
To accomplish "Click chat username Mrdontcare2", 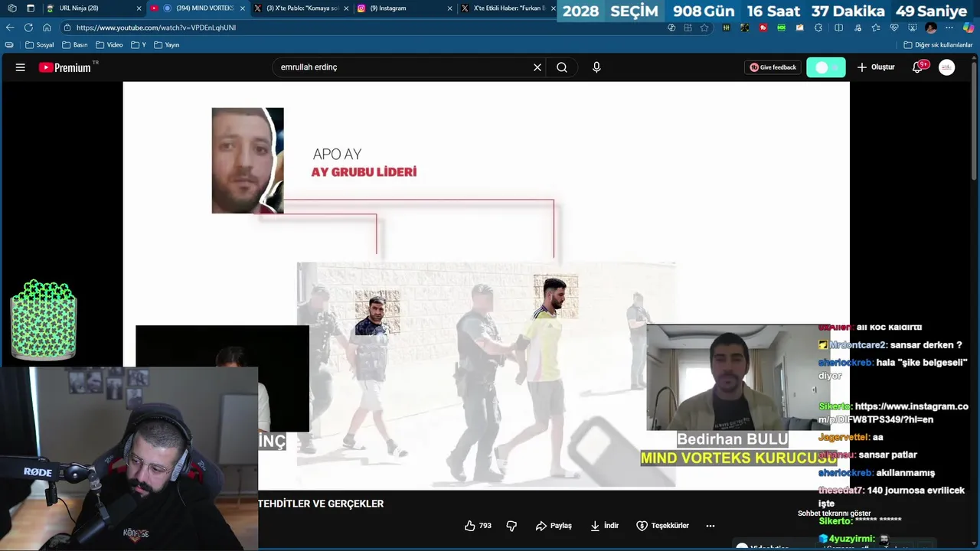I will pos(857,345).
